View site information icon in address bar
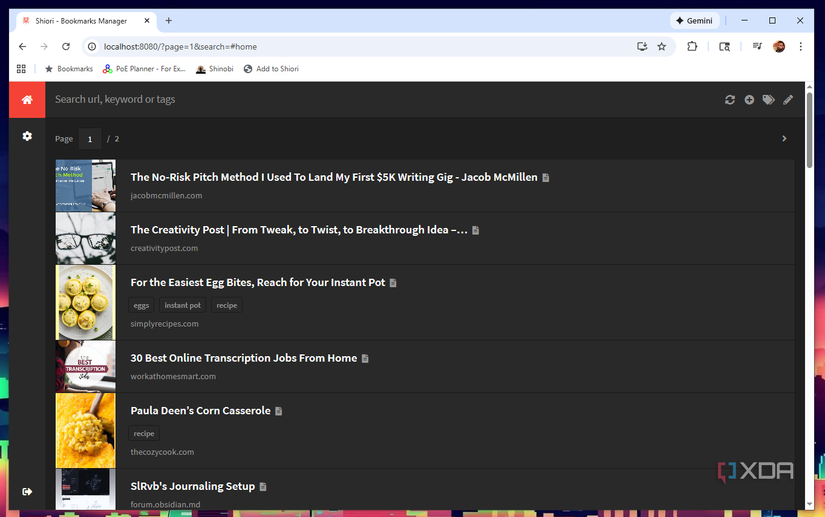The image size is (825, 517). 92,46
